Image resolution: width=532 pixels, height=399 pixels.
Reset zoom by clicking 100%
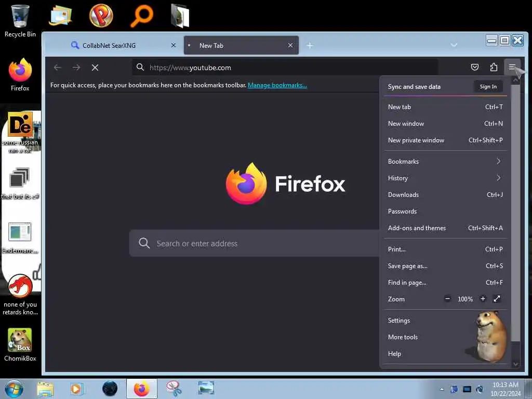click(x=465, y=299)
